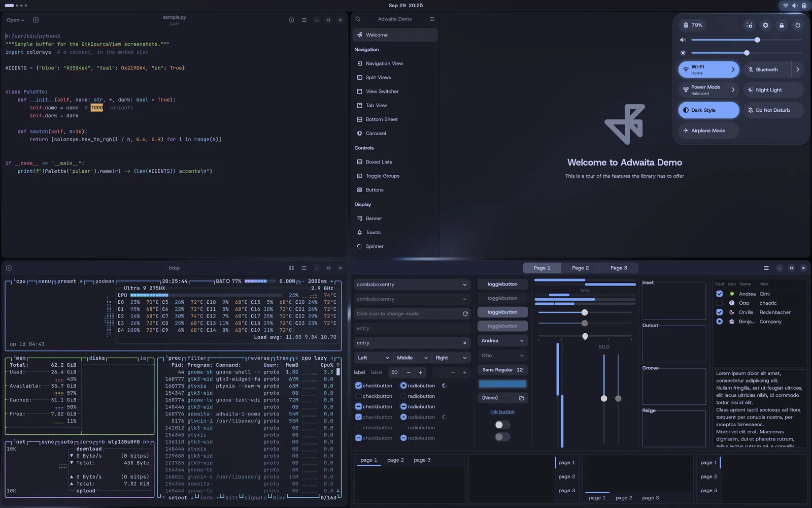This screenshot has height=508, width=812.
Task: Click the clock in the top bar
Action: tap(405, 6)
